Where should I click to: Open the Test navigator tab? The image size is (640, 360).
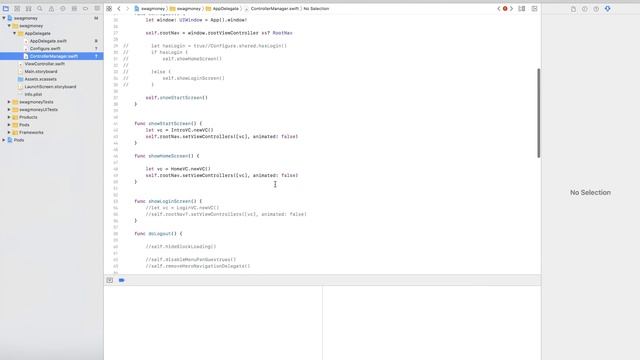(x=63, y=9)
